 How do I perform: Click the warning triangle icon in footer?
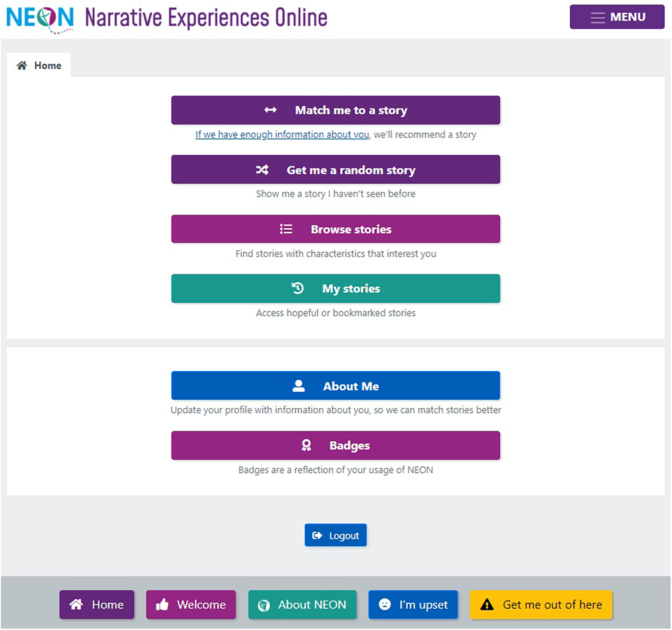coord(487,605)
